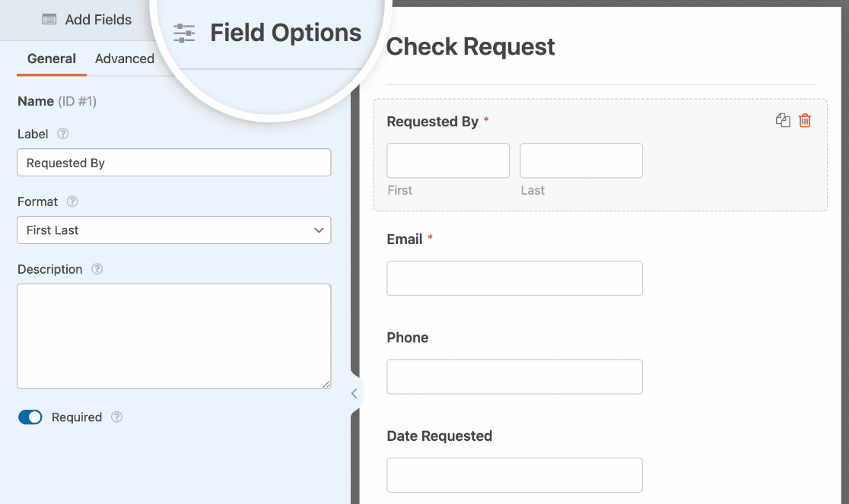
Task: Collapse the sidebar panel with arrow
Action: 354,393
